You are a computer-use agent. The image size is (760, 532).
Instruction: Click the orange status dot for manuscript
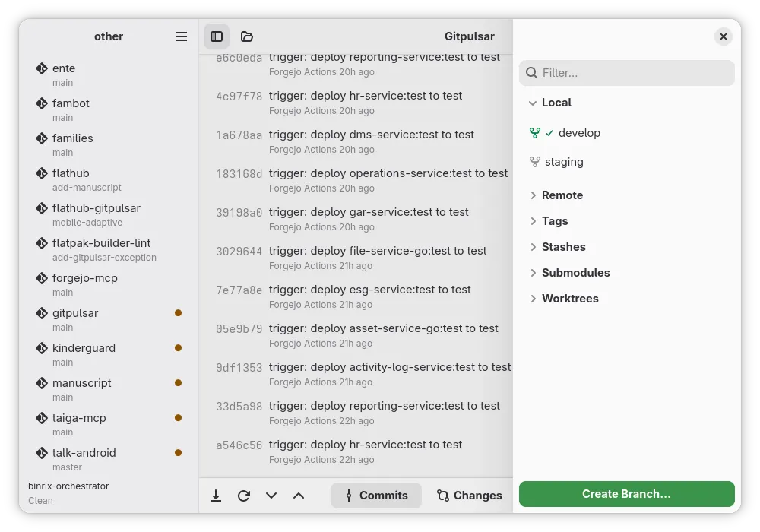tap(179, 383)
